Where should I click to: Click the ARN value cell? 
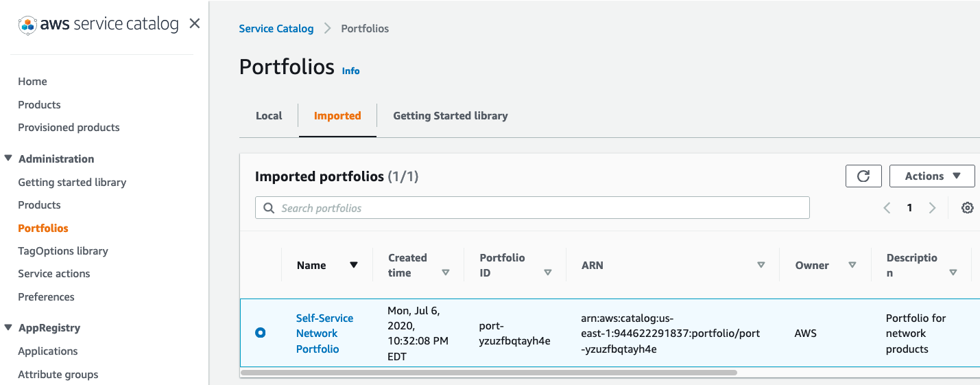point(670,333)
